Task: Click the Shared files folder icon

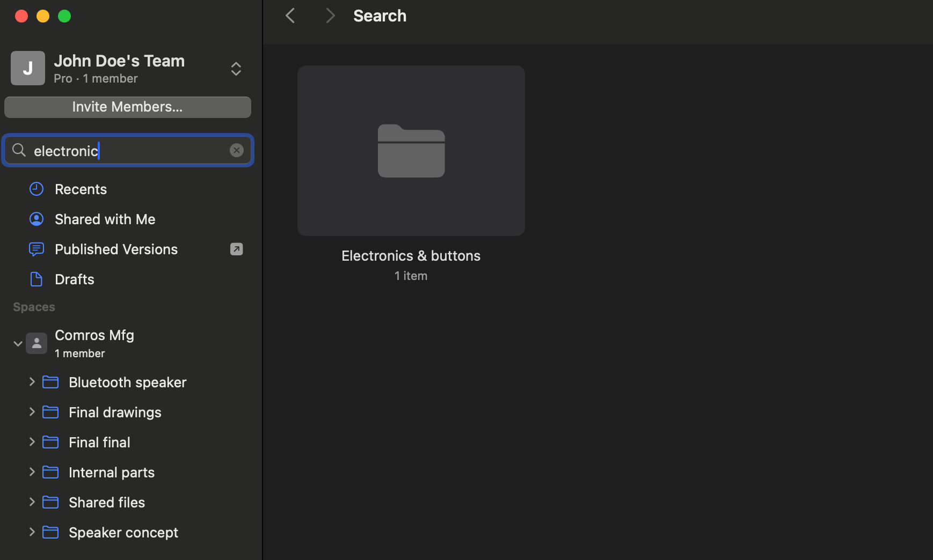Action: click(x=50, y=502)
